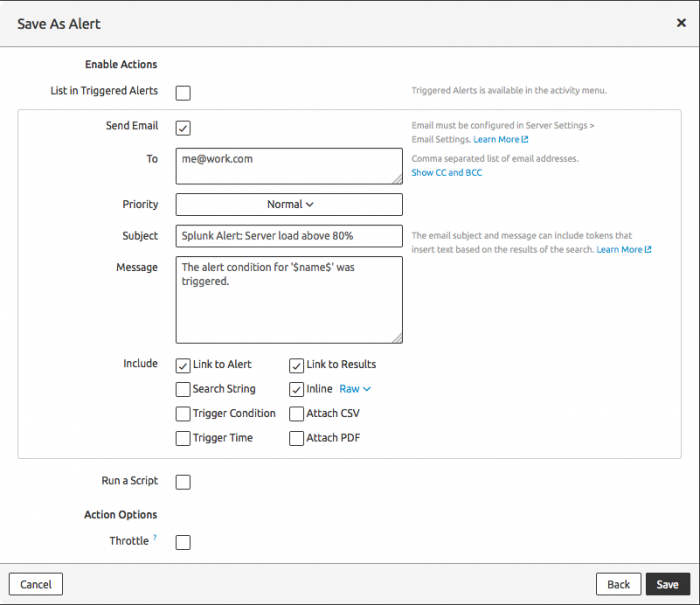Open the Priority Normal dropdown
Viewport: 700px width, 605px height.
289,204
